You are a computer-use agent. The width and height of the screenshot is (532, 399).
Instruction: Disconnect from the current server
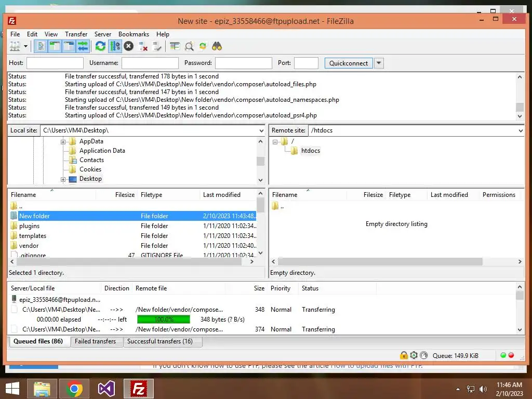click(143, 46)
